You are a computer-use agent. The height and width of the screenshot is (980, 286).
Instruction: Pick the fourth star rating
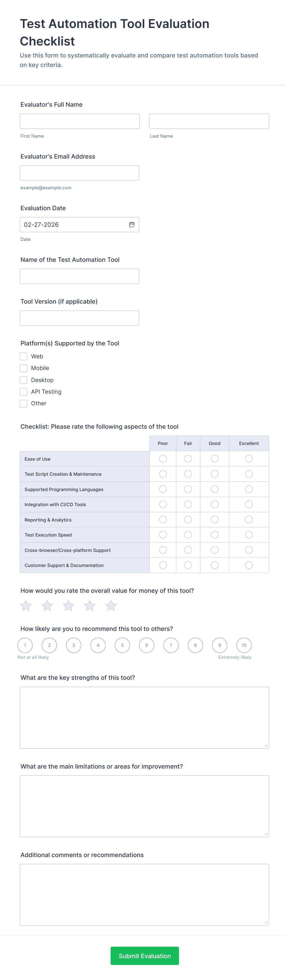click(x=90, y=606)
